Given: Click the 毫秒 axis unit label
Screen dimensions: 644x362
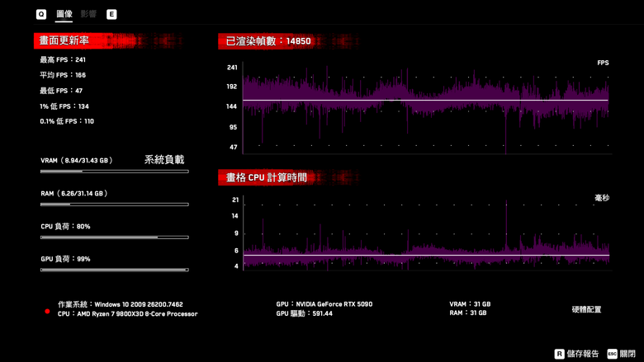Looking at the screenshot, I should click(602, 198).
